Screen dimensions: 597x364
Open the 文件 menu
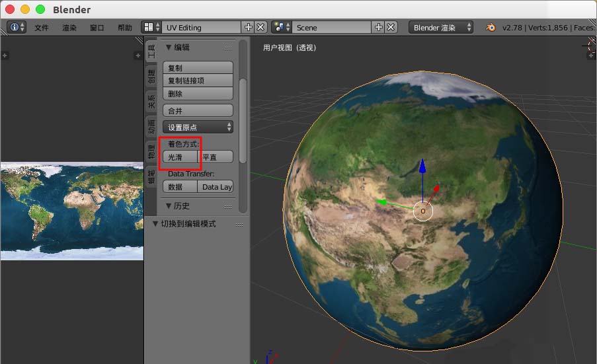tap(42, 28)
